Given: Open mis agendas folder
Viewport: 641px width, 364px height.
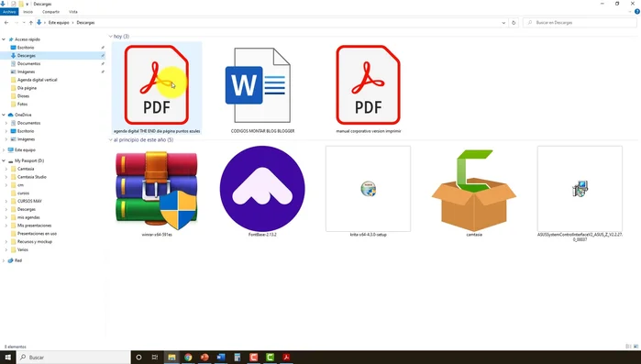Looking at the screenshot, I should (28, 217).
